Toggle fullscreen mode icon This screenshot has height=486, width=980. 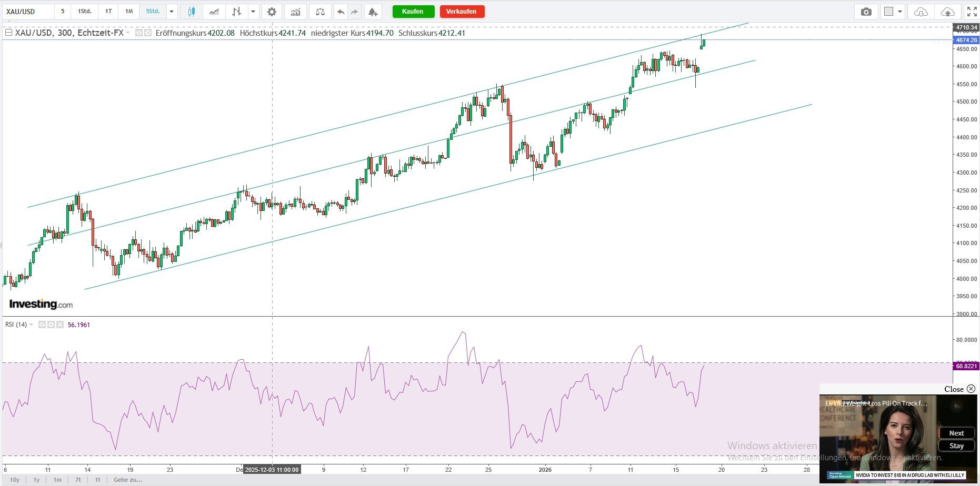[972, 12]
